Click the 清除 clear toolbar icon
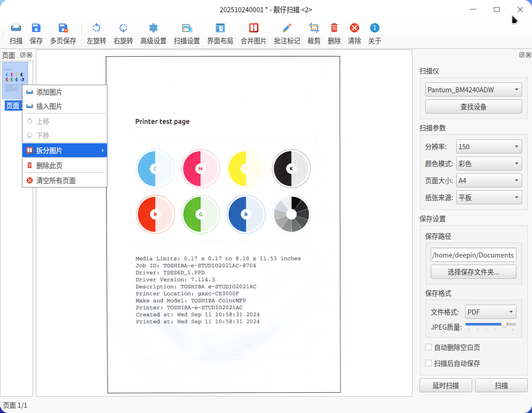The height and width of the screenshot is (413, 532). pyautogui.click(x=354, y=34)
